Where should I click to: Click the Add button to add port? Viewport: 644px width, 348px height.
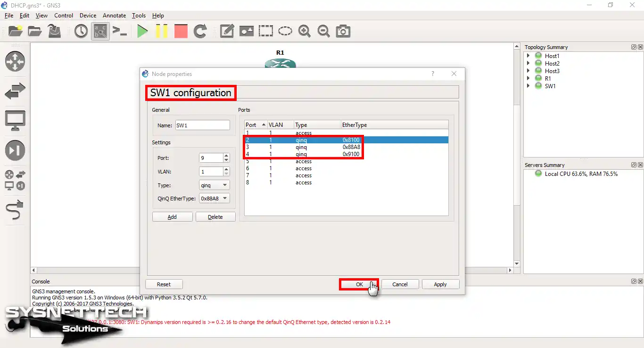click(172, 217)
